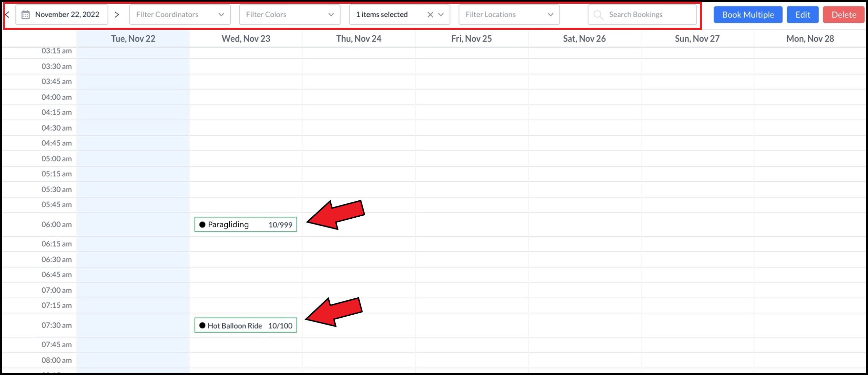Open the Filter Colors dropdown
Screen dimensions: 868x375
pyautogui.click(x=331, y=15)
